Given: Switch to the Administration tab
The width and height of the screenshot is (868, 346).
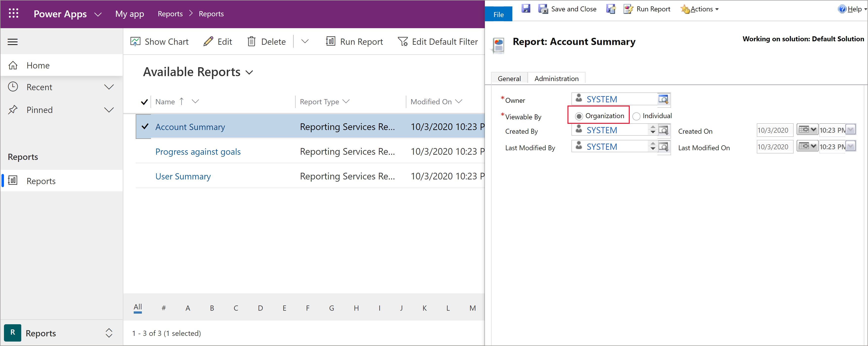Looking at the screenshot, I should (x=556, y=78).
